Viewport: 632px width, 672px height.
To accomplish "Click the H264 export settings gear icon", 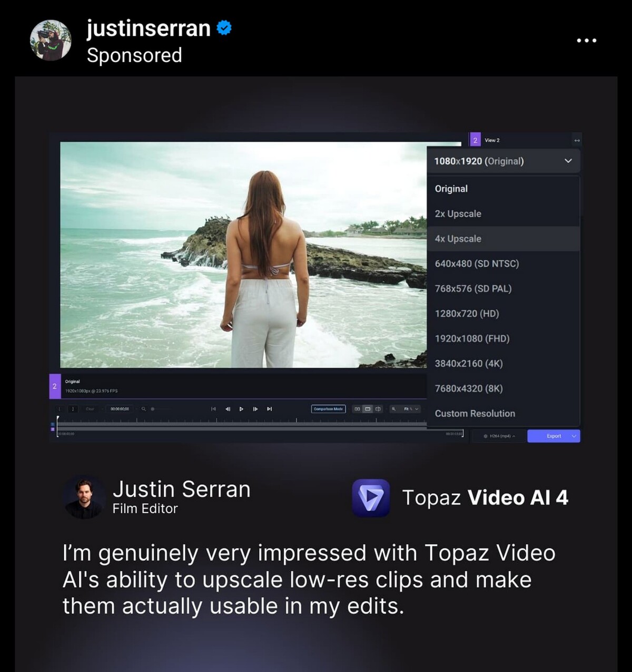I will 485,436.
